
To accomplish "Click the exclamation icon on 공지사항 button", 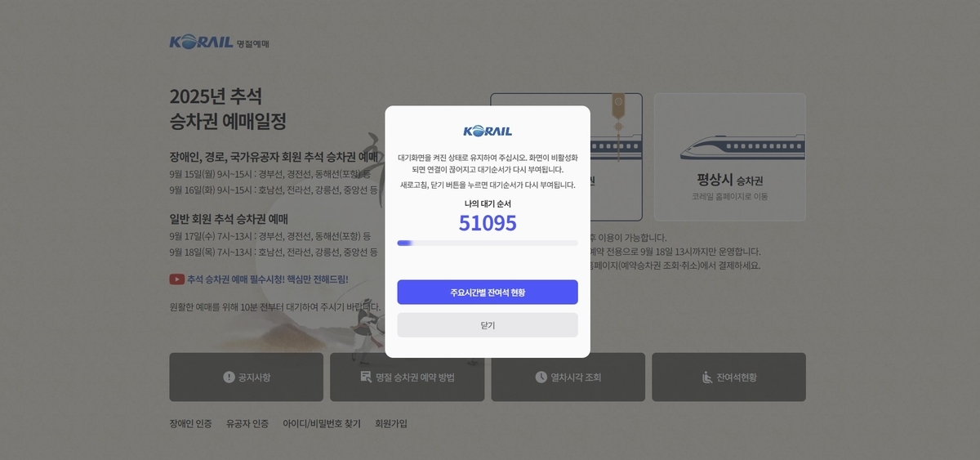I will (229, 377).
